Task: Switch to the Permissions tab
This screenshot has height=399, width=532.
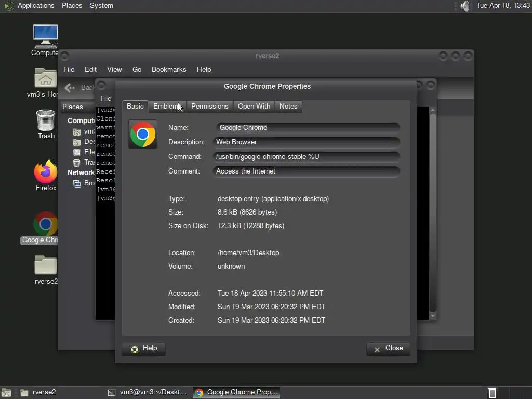Action: click(210, 107)
